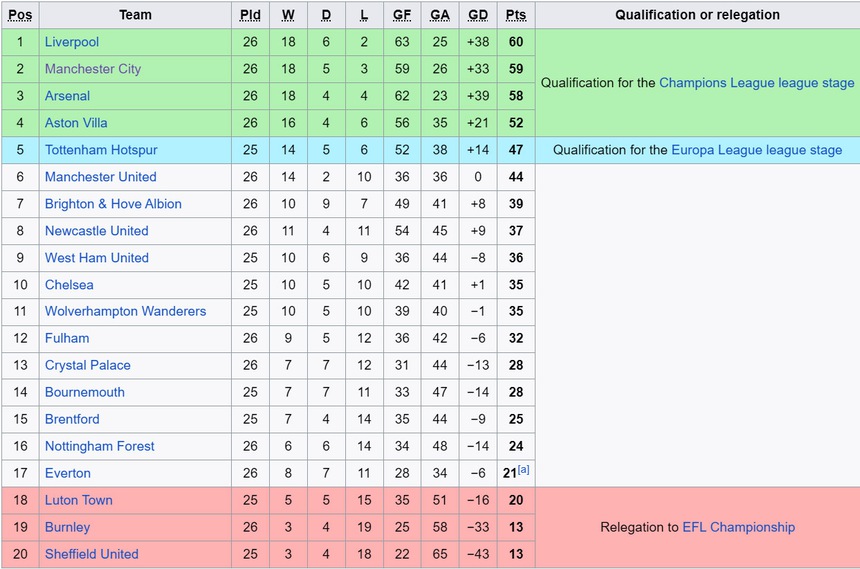Click the Pos column header
Screen dimensions: 860x569
pyautogui.click(x=20, y=15)
